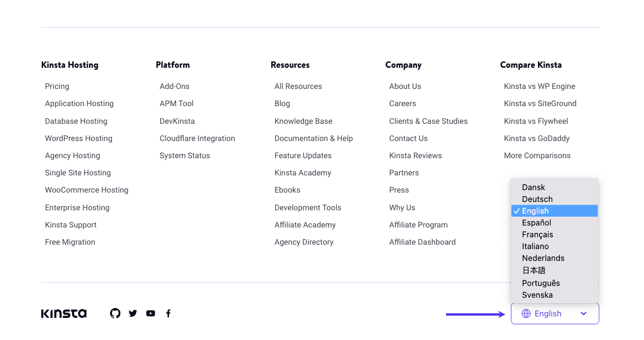Open Kinsta's GitHub page via the GitHub icon
The width and height of the screenshot is (644, 340).
click(115, 313)
